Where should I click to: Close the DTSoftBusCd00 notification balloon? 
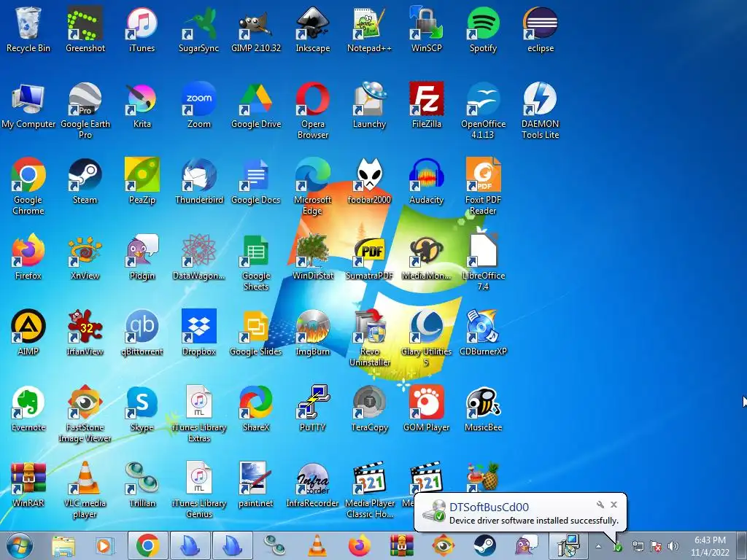(614, 505)
